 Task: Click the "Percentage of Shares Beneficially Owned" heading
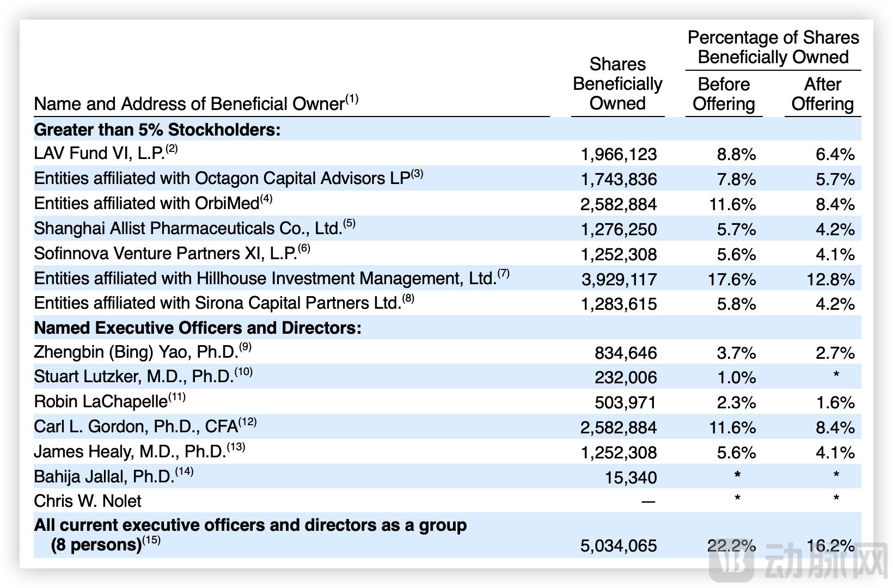pyautogui.click(x=773, y=47)
